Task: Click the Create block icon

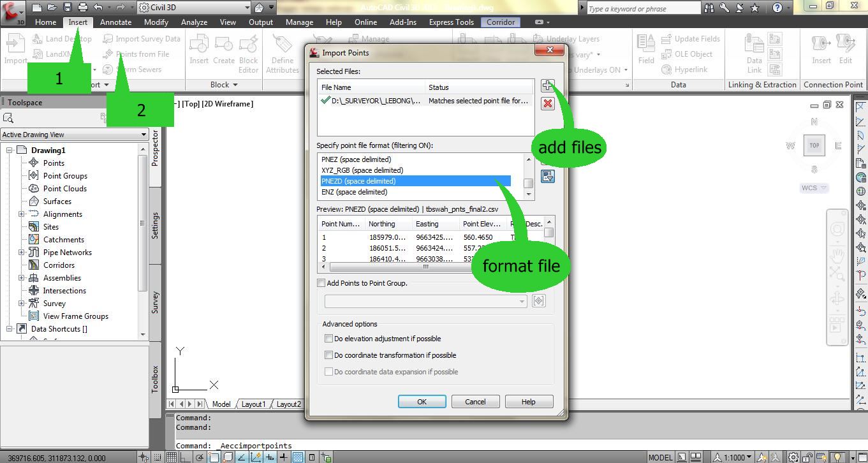Action: [224, 50]
